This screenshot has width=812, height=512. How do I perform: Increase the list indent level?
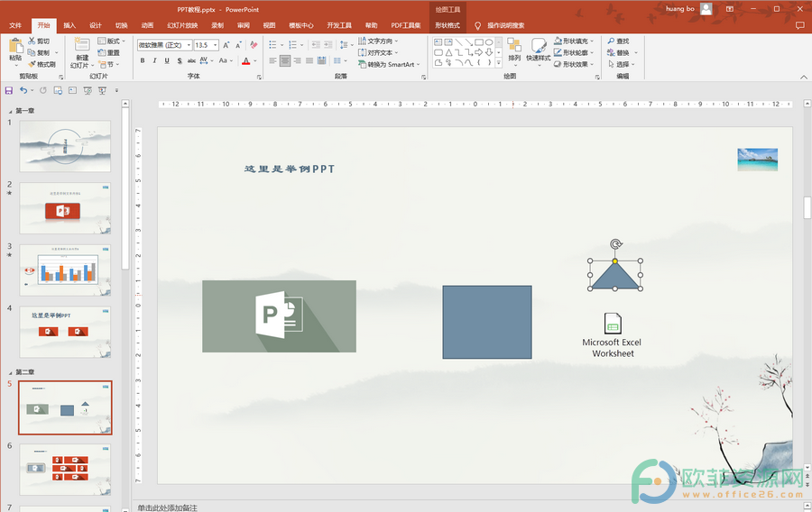click(x=328, y=45)
